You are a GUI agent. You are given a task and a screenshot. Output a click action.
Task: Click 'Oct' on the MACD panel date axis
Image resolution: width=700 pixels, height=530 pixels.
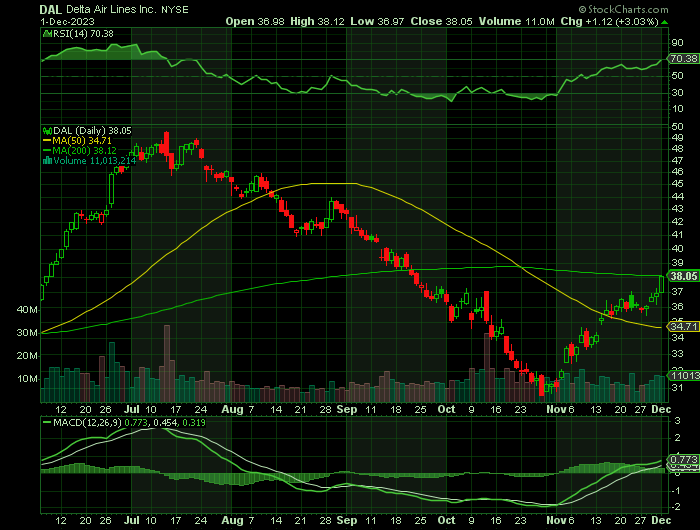(x=446, y=520)
